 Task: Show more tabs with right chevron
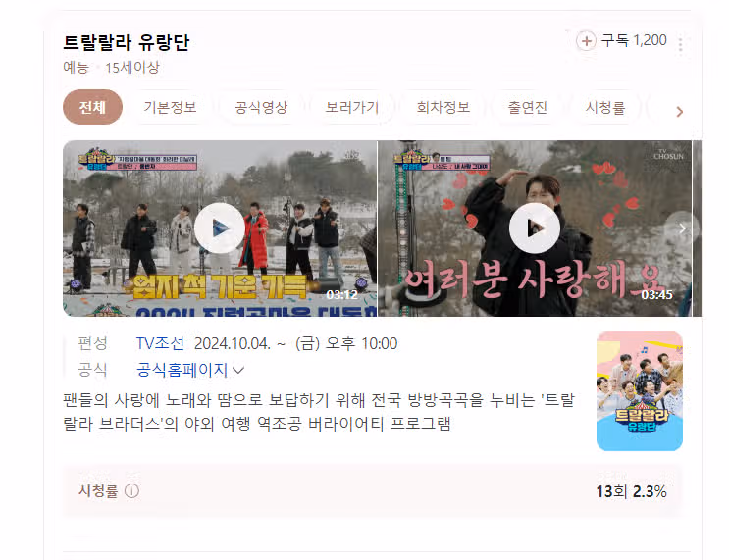tap(679, 112)
